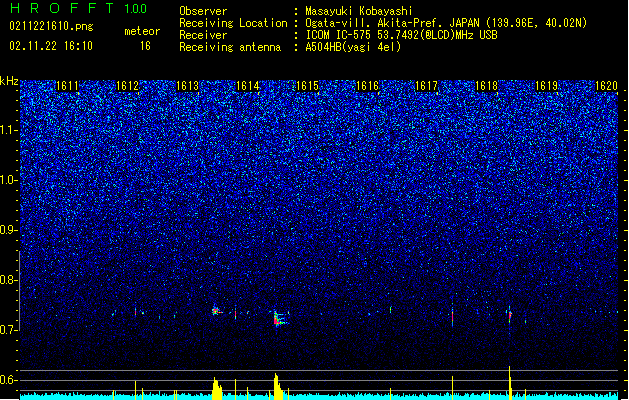Click the vertical red echo after 1617

pyautogui.click(x=452, y=317)
